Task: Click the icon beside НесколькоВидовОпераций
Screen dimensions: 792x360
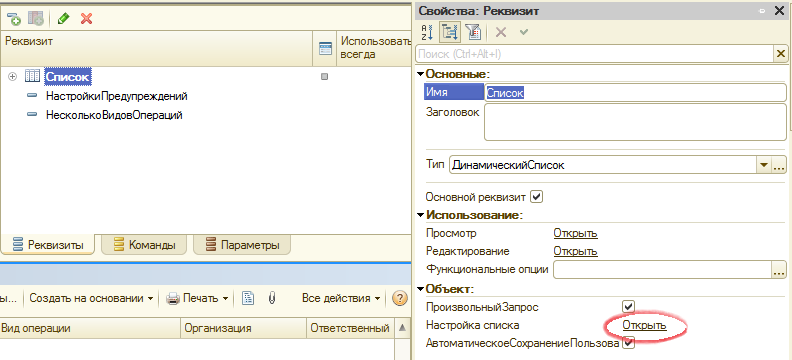Action: click(x=32, y=115)
